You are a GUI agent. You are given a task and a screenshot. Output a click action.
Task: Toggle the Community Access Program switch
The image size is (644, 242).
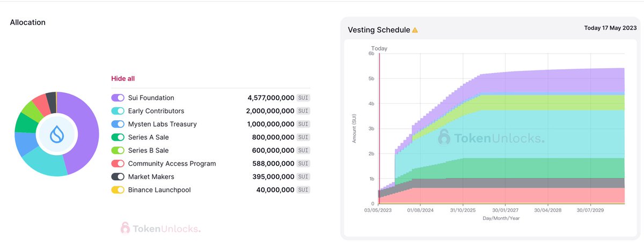click(118, 164)
